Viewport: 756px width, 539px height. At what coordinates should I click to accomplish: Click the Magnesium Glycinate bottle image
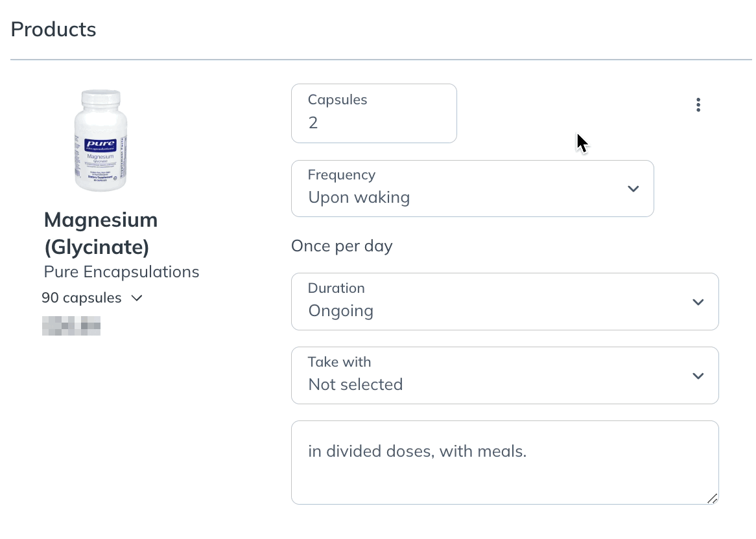[100, 140]
